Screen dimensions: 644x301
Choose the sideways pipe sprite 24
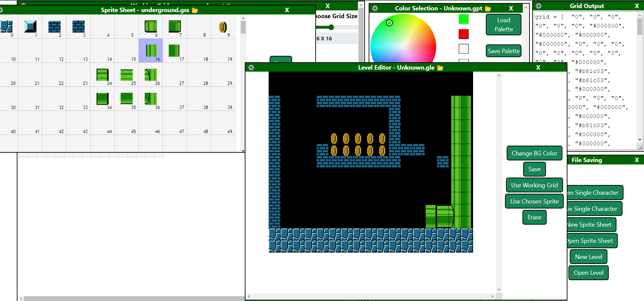pyautogui.click(x=102, y=75)
